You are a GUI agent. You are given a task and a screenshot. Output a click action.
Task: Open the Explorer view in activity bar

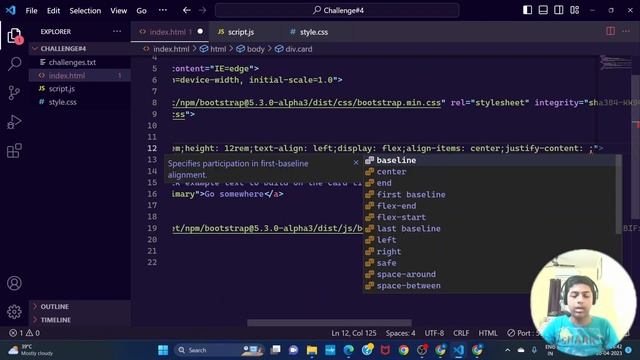15,36
